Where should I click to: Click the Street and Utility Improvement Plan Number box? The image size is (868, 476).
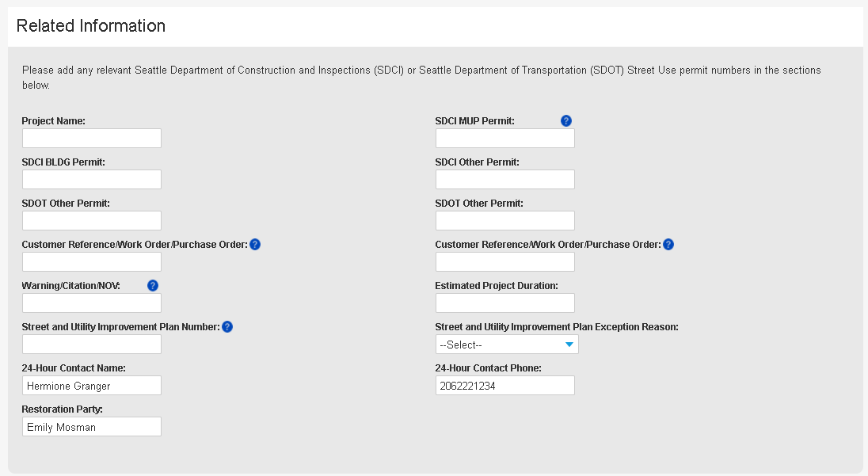[x=92, y=345]
